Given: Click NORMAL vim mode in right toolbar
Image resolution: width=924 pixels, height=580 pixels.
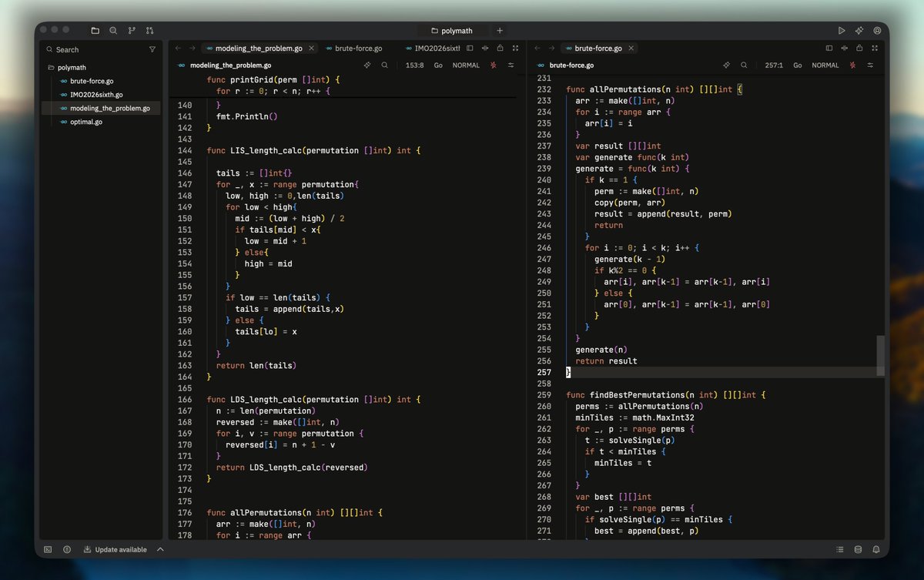Looking at the screenshot, I should coord(825,65).
